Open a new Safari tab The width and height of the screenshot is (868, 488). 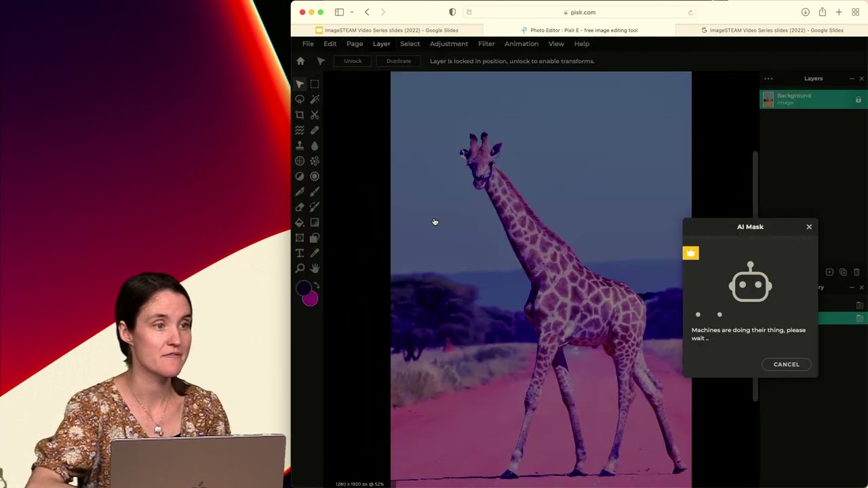[x=839, y=12]
